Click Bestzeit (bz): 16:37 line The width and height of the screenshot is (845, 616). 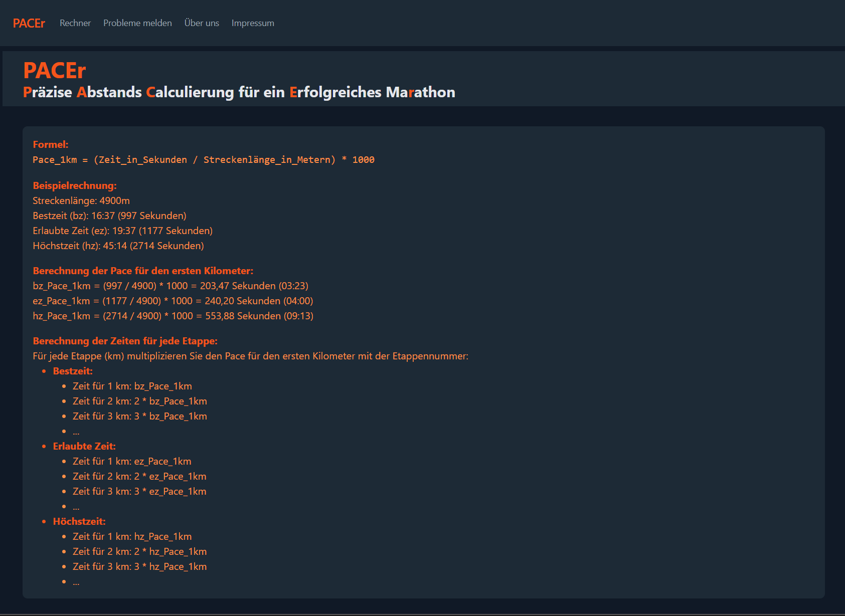pyautogui.click(x=109, y=216)
